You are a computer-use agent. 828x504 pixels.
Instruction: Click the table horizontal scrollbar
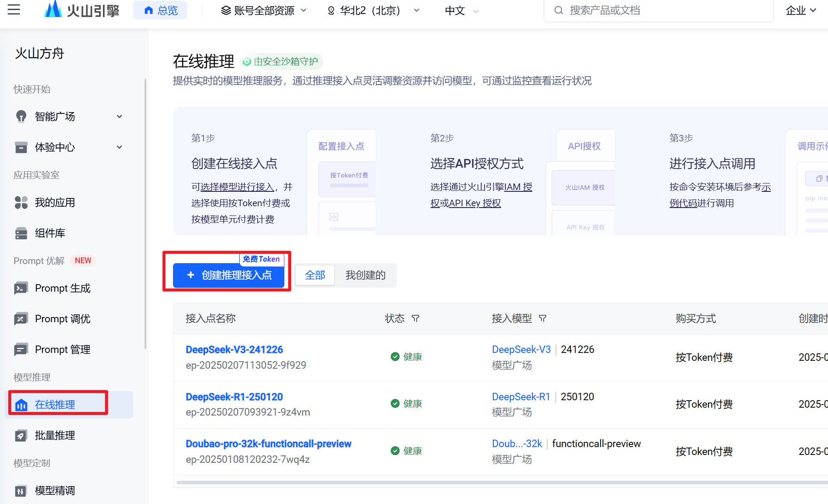pos(502,483)
